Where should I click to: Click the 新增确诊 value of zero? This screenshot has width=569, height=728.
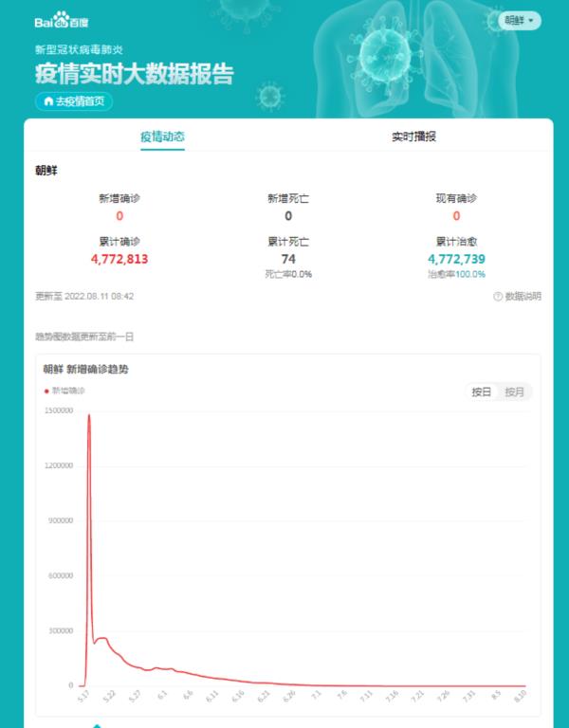(119, 216)
